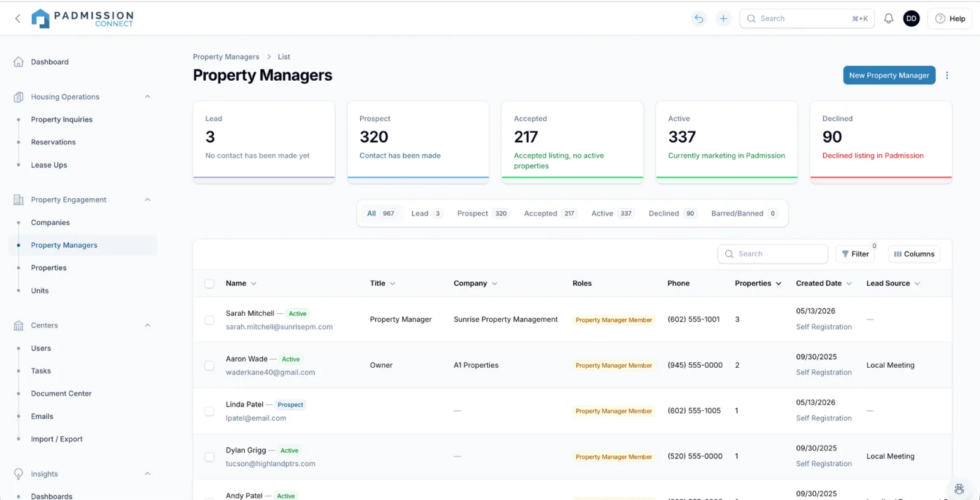Toggle the select-all header checkbox
The width and height of the screenshot is (980, 500).
tap(209, 284)
